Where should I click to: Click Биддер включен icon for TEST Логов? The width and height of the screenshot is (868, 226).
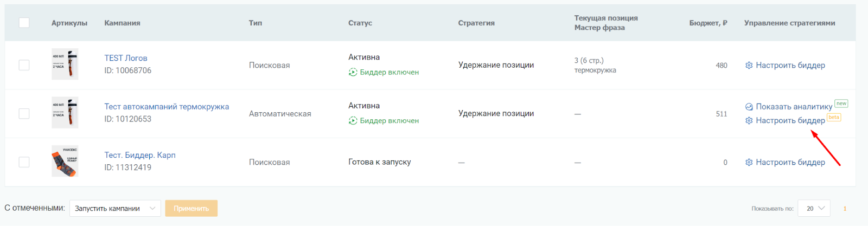(x=353, y=72)
